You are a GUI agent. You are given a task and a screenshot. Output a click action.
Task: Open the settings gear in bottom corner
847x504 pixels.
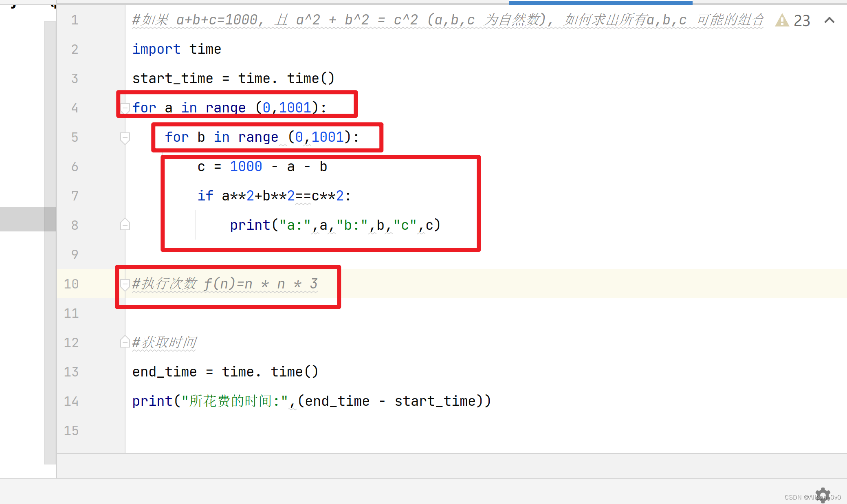pos(823,495)
